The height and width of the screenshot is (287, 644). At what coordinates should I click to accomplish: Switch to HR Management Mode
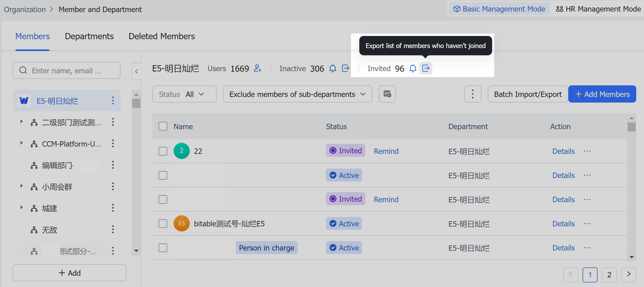point(598,9)
